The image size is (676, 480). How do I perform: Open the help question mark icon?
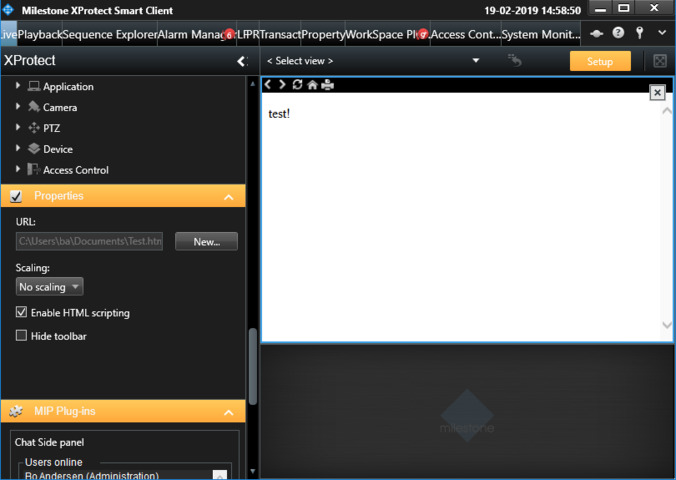pyautogui.click(x=618, y=33)
